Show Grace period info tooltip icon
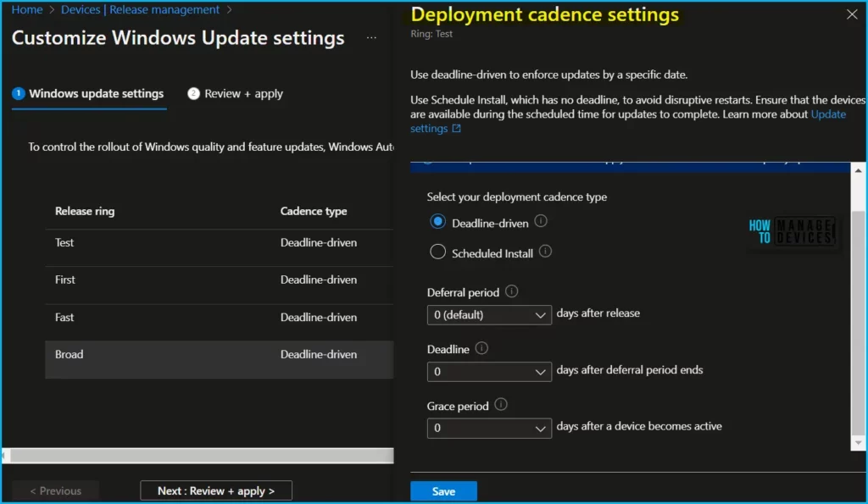Image resolution: width=868 pixels, height=504 pixels. point(501,404)
